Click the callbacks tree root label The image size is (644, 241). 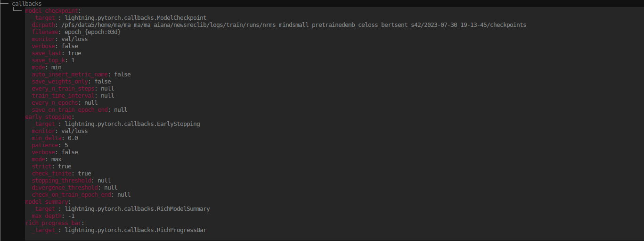26,4
